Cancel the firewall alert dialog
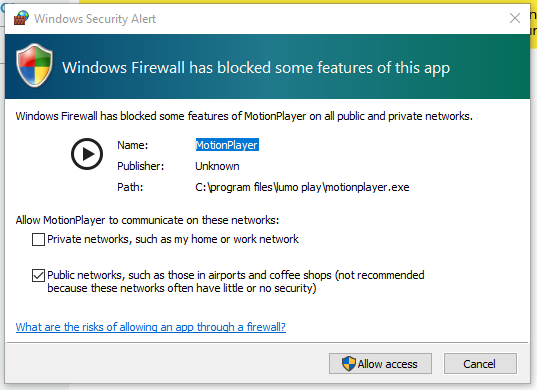Image resolution: width=537 pixels, height=390 pixels. click(x=480, y=364)
